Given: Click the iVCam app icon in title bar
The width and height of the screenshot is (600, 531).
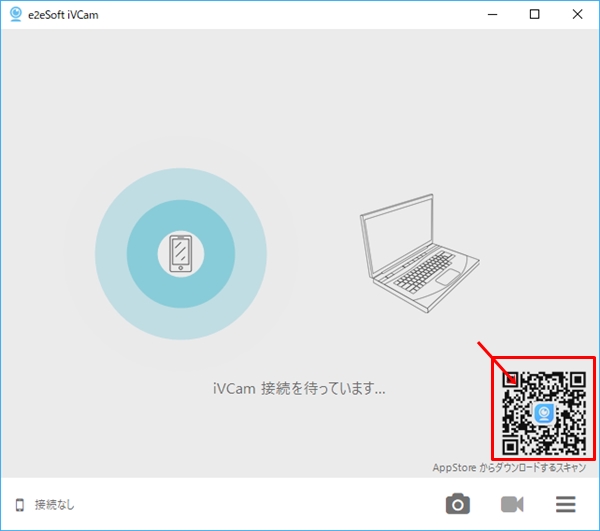Looking at the screenshot, I should pos(16,15).
